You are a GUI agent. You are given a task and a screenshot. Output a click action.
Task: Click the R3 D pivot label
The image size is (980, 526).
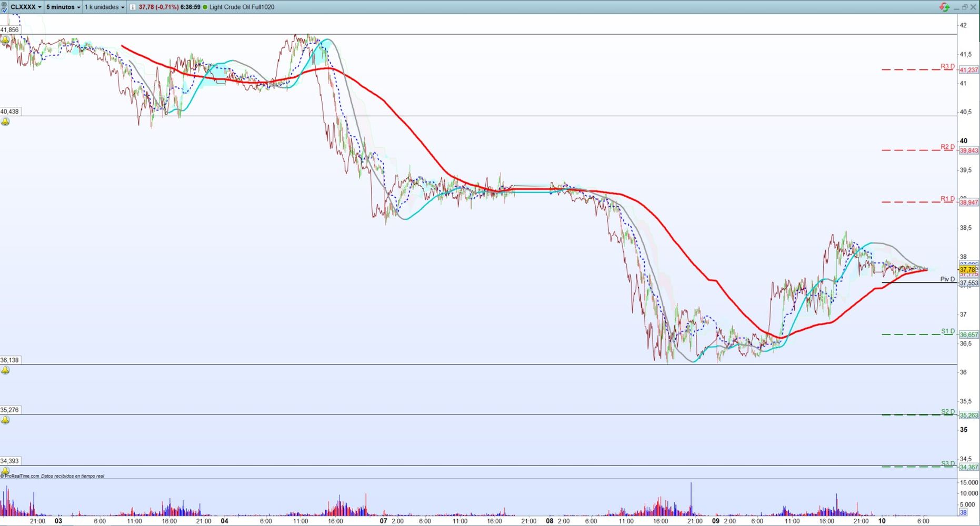[947, 66]
